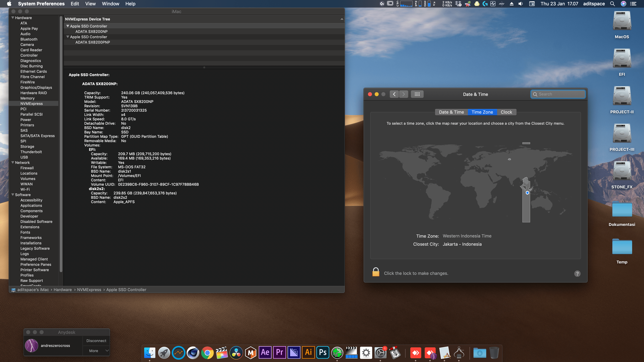Image resolution: width=644 pixels, height=362 pixels.
Task: Select ADATA SX8200NP in the device tree
Action: coord(92,32)
